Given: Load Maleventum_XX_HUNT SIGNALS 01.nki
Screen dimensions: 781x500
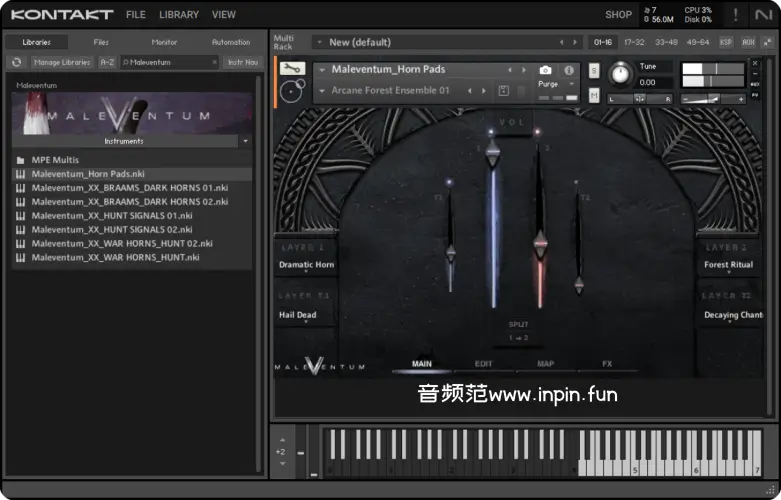Looking at the screenshot, I should [x=112, y=215].
